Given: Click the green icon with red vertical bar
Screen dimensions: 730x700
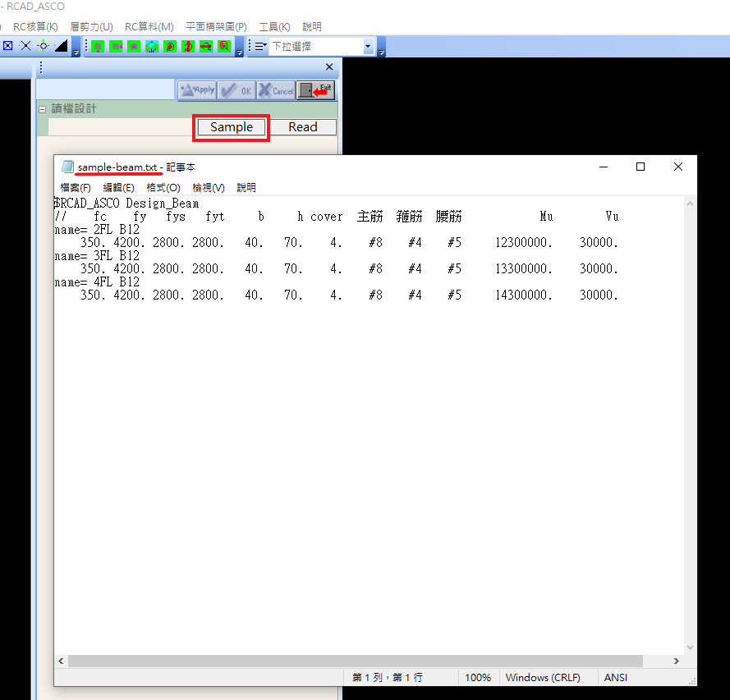Looking at the screenshot, I should [x=188, y=47].
